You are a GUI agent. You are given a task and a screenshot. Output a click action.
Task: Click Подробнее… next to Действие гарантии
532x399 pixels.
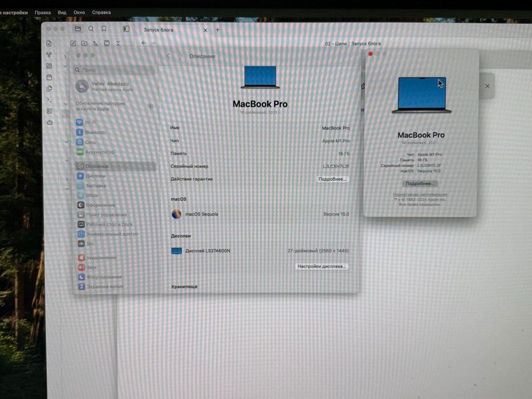pyautogui.click(x=332, y=179)
